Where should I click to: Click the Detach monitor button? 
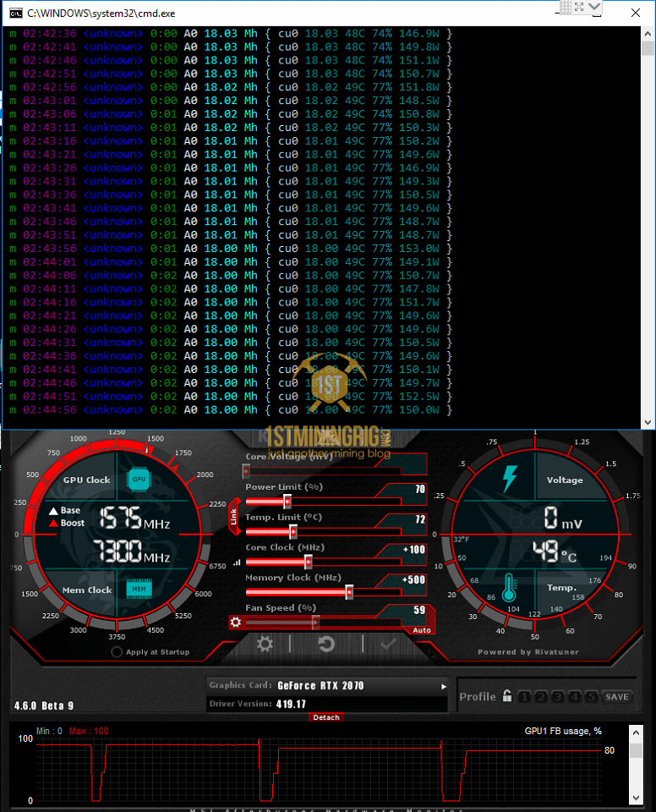326,717
